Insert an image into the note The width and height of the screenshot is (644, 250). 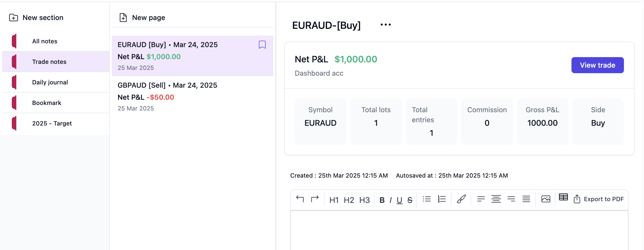pos(546,199)
